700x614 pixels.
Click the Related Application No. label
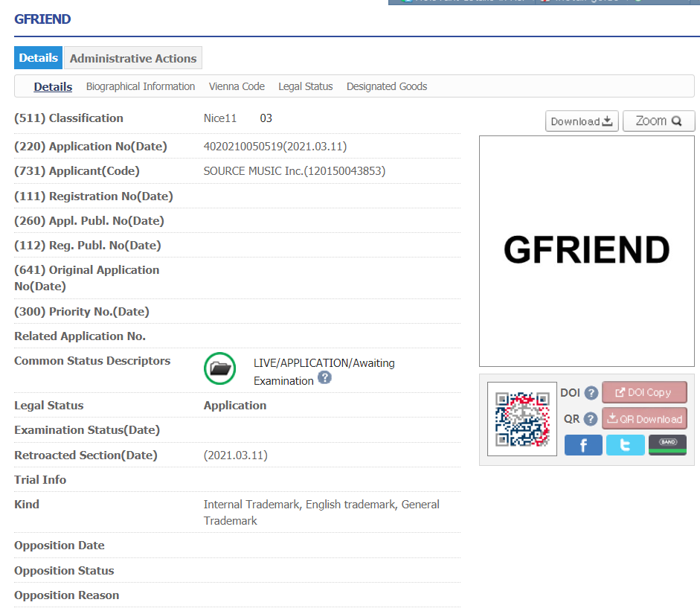(x=80, y=336)
